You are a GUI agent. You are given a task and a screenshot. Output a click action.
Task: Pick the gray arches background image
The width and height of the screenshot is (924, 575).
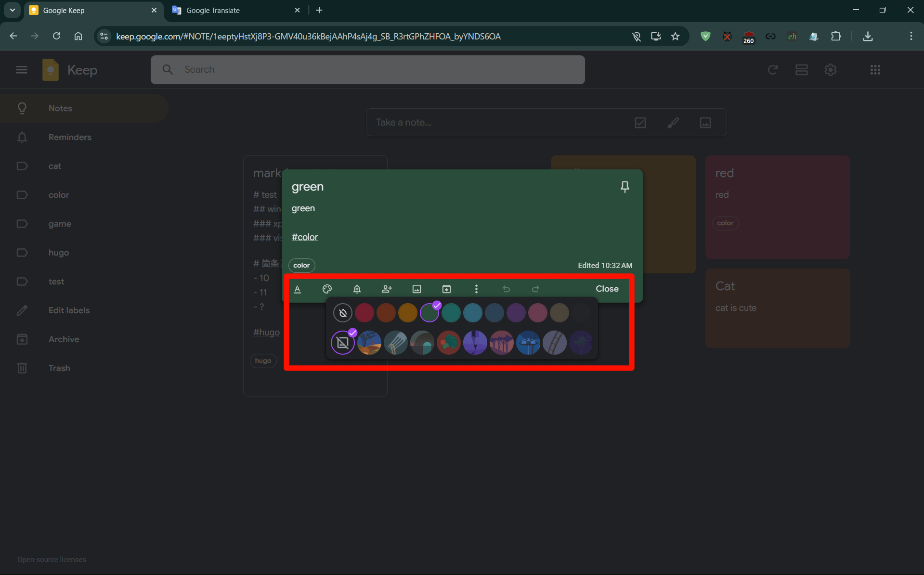click(422, 343)
